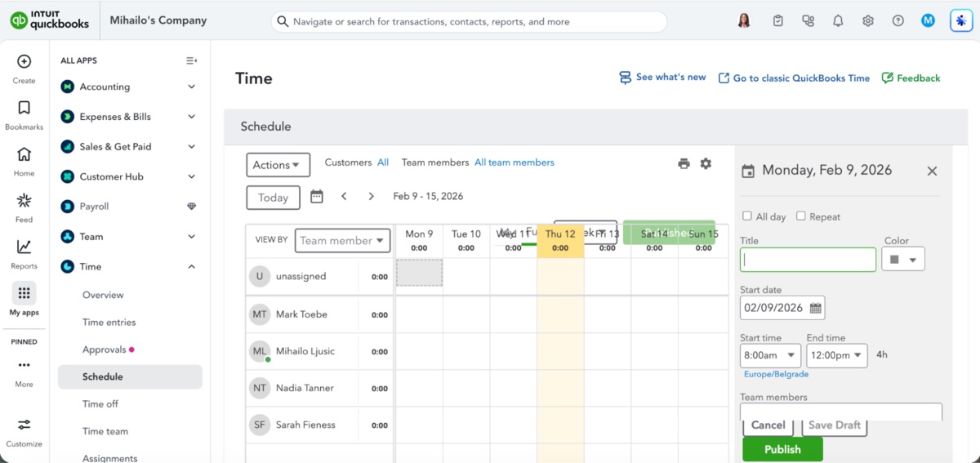Open the tasks clipboard icon in the header
Viewport: 980px width, 463px height.
click(x=778, y=21)
